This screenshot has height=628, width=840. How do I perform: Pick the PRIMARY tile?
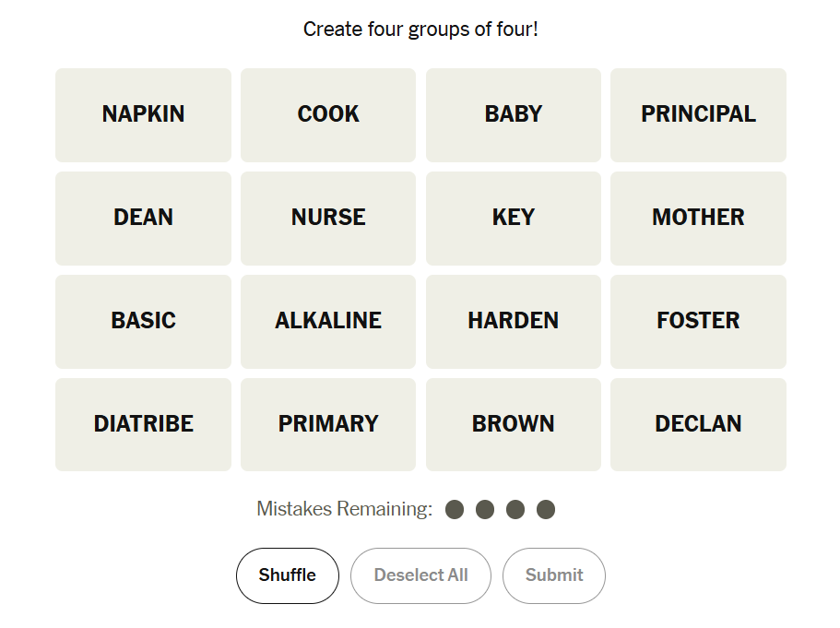point(328,424)
